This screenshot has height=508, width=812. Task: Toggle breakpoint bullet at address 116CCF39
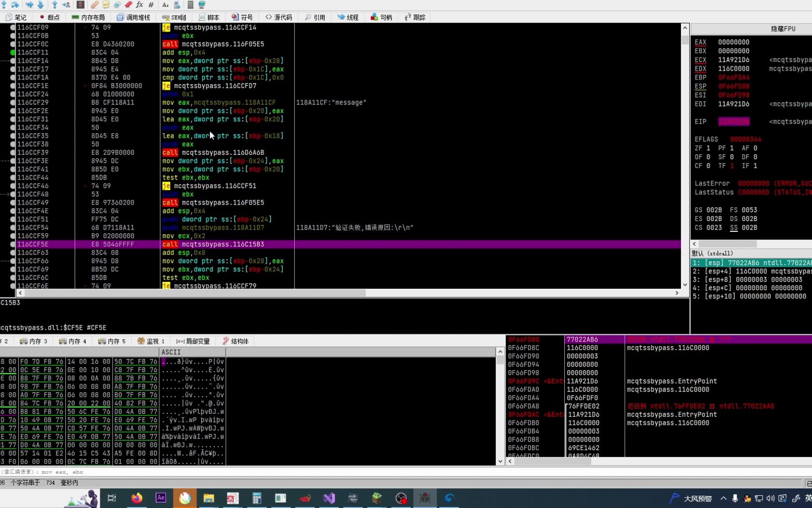[13, 152]
